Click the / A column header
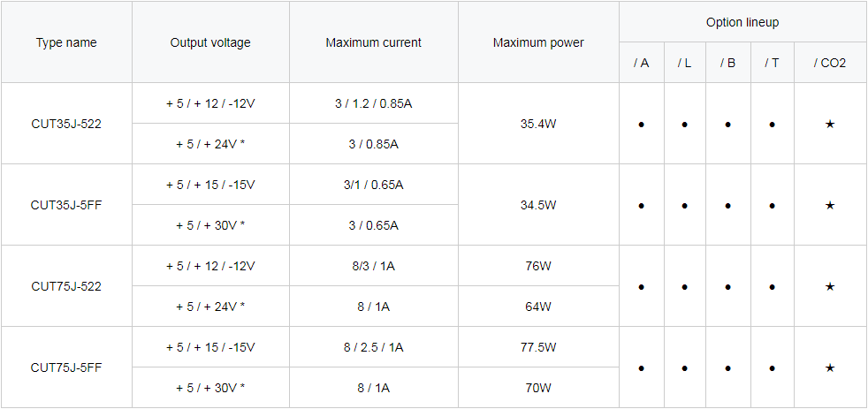 pyautogui.click(x=641, y=63)
